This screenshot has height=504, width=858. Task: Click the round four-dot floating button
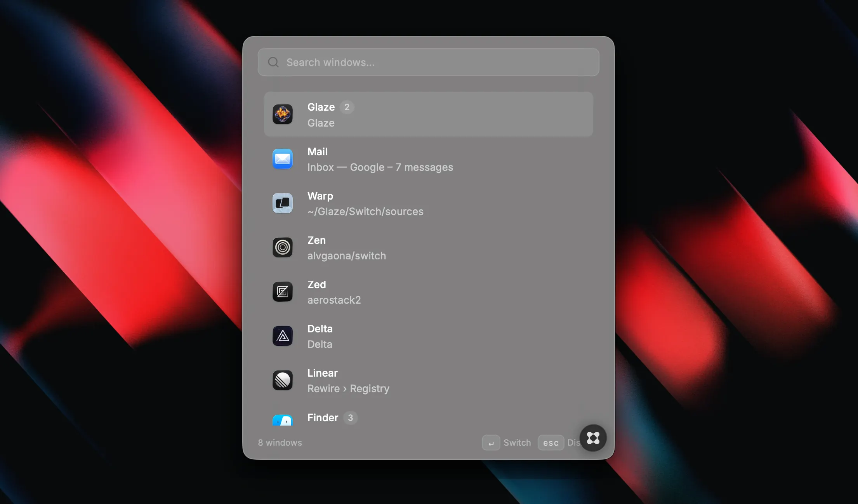click(593, 438)
